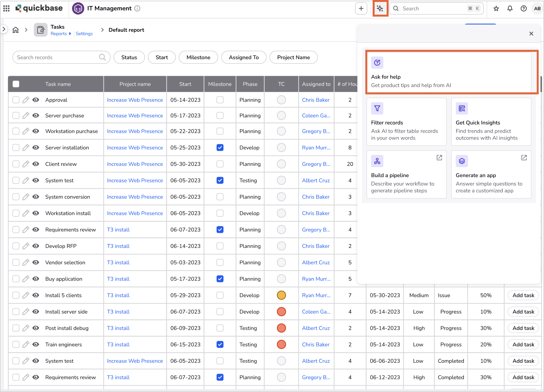Toggle the select-all header checkbox
This screenshot has height=392, width=544.
tap(16, 84)
